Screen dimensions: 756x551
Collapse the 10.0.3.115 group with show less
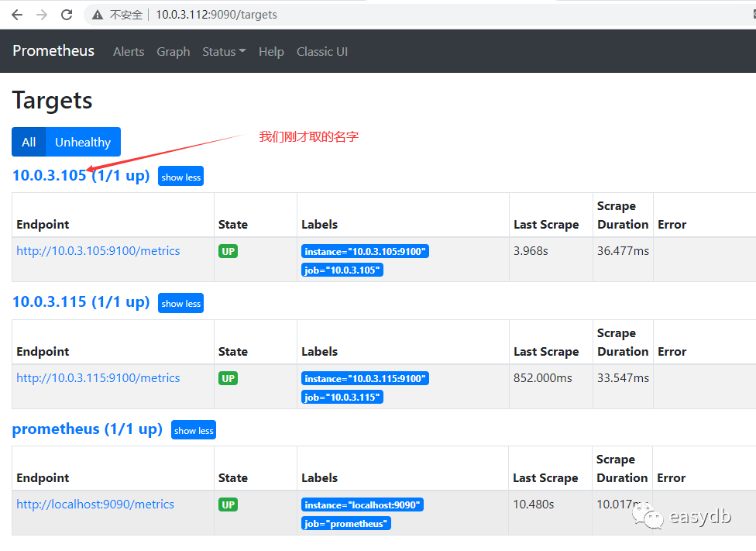tap(181, 303)
